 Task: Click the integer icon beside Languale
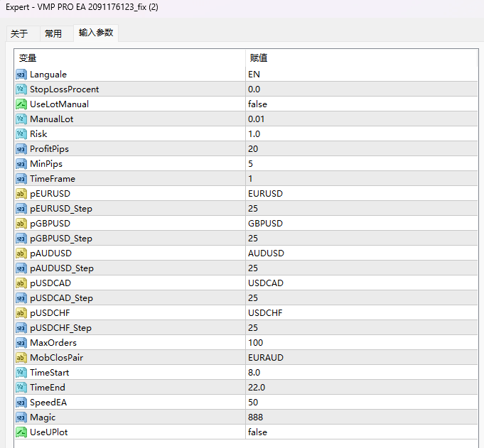pyautogui.click(x=21, y=75)
